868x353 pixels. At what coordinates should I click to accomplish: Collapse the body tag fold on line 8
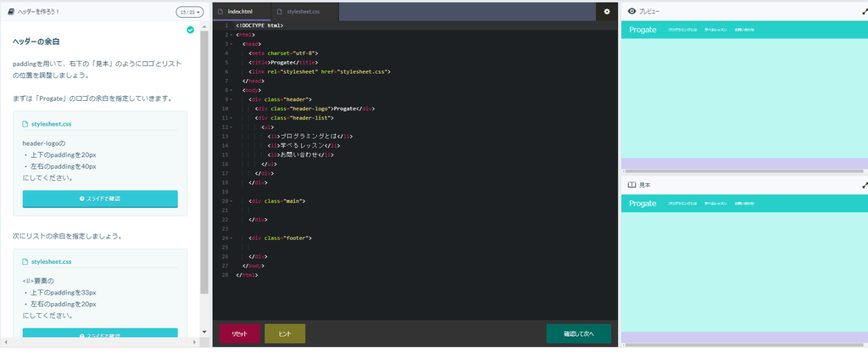(x=231, y=90)
